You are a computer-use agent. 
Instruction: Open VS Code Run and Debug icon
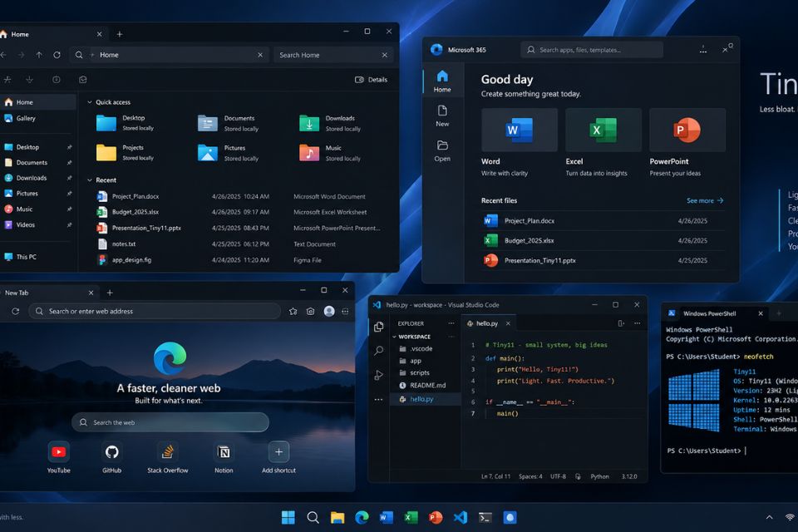tap(379, 375)
